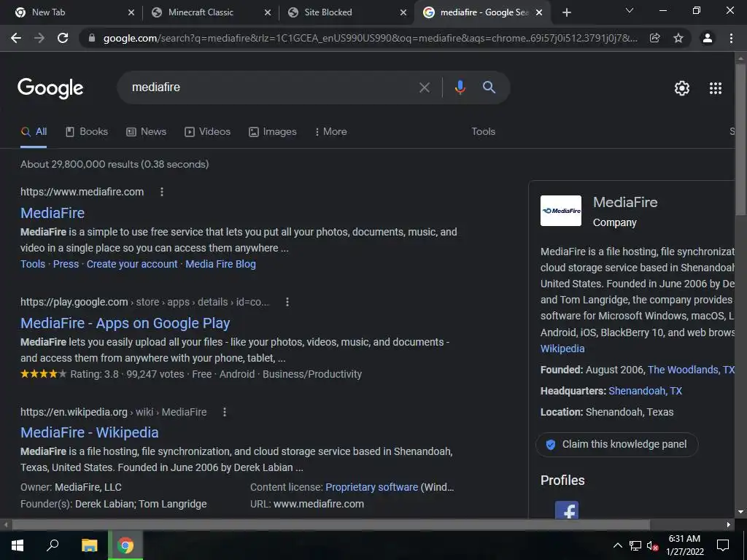Click the Chrome taskbar icon
747x560 pixels.
tap(125, 545)
